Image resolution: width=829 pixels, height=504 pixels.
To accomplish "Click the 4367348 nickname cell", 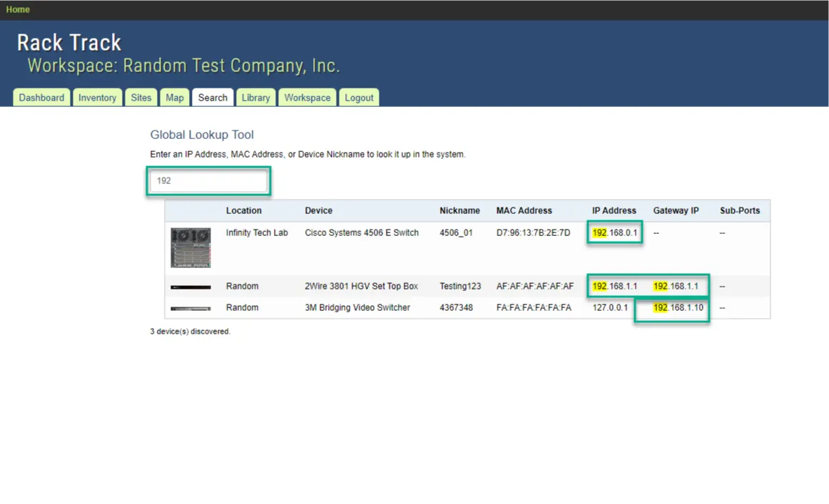I will tap(456, 307).
